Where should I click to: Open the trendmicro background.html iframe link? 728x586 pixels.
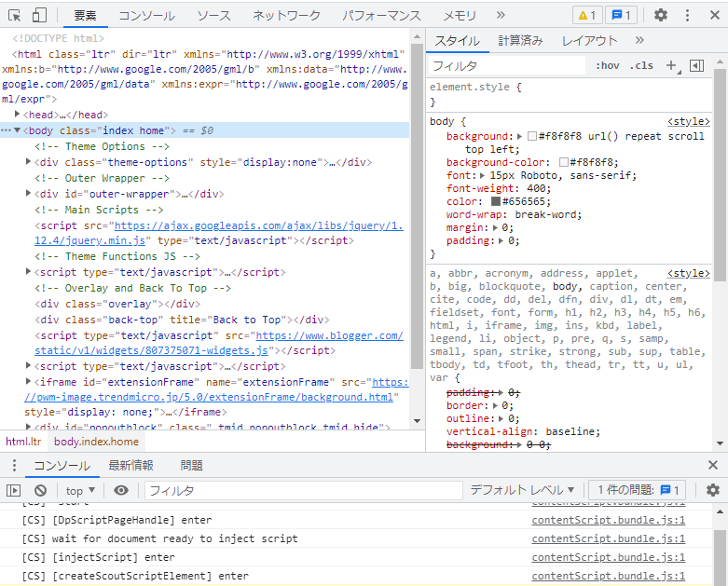pyautogui.click(x=216, y=389)
